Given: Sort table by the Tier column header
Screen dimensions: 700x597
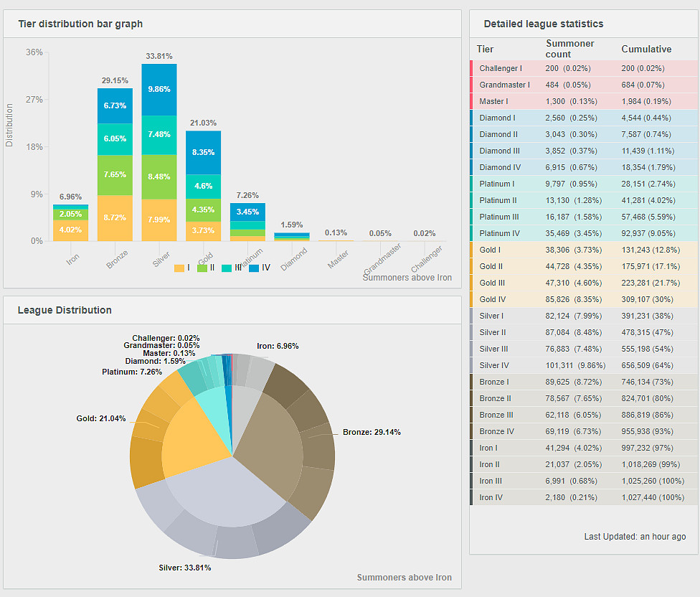Looking at the screenshot, I should tap(486, 50).
